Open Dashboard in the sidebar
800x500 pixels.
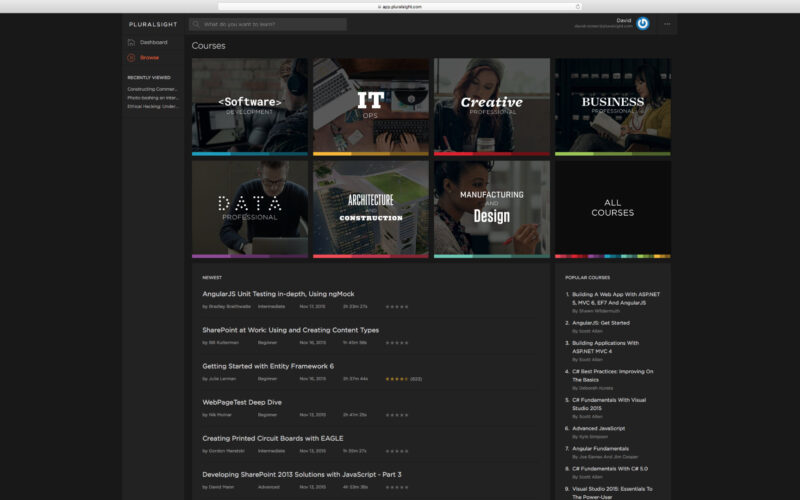point(154,42)
